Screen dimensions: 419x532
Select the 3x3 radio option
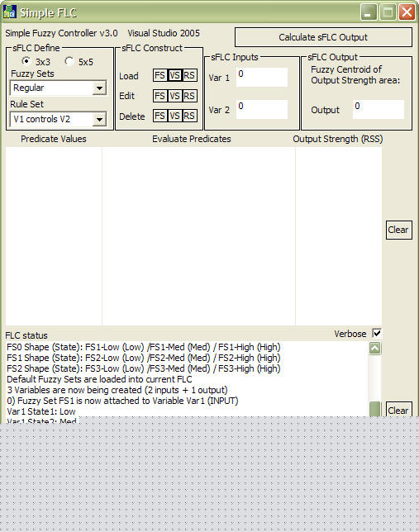(x=26, y=61)
